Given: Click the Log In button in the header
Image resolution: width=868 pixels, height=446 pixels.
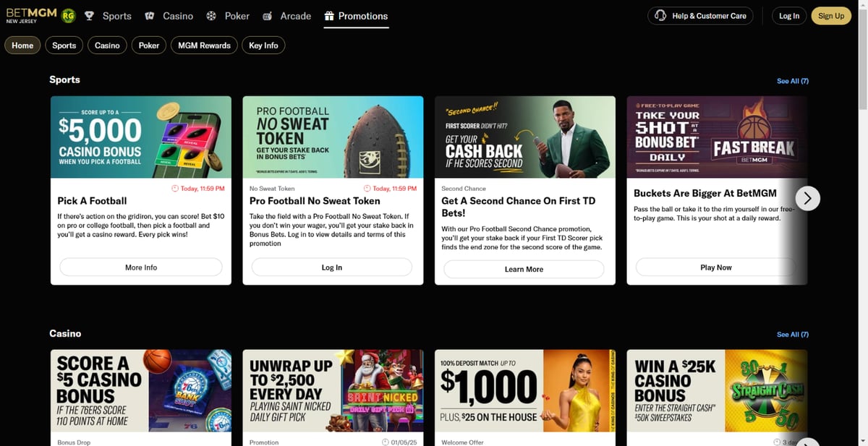Looking at the screenshot, I should (789, 16).
